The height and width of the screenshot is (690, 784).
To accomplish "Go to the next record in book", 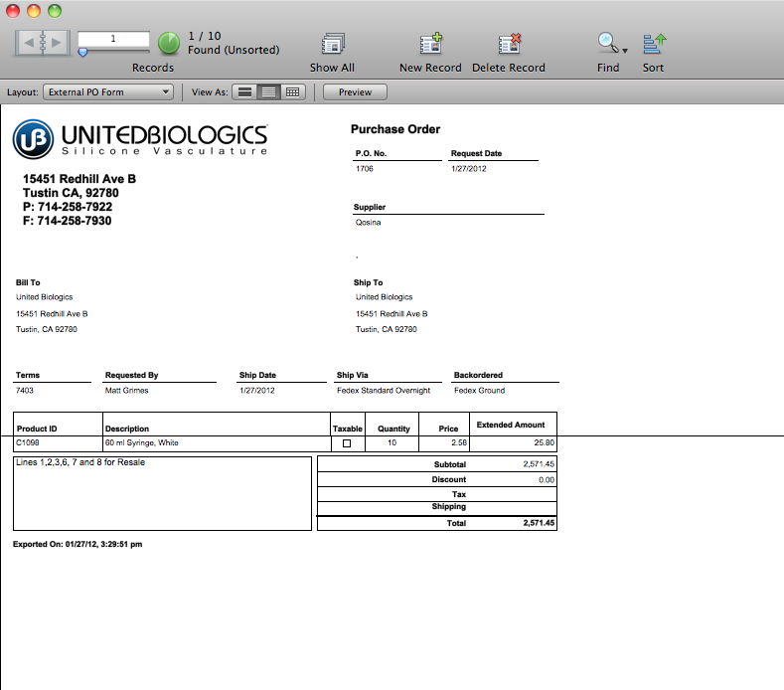I will [54, 42].
